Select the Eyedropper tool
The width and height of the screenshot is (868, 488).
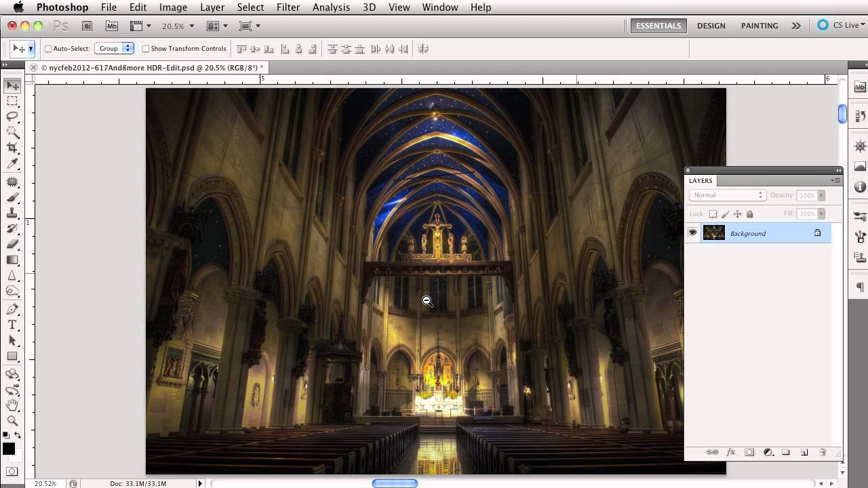(12, 163)
